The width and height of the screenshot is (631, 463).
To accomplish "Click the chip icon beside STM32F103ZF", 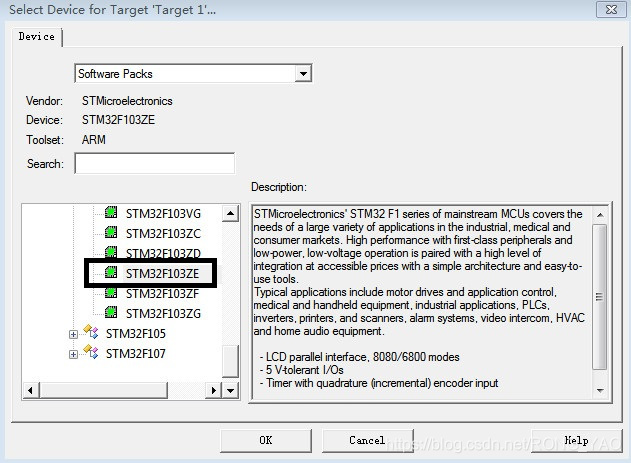I will (x=111, y=292).
